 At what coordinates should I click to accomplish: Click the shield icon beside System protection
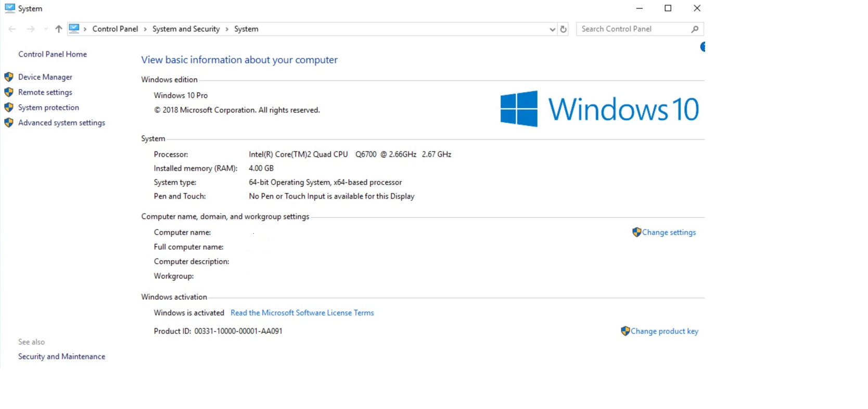(x=9, y=107)
